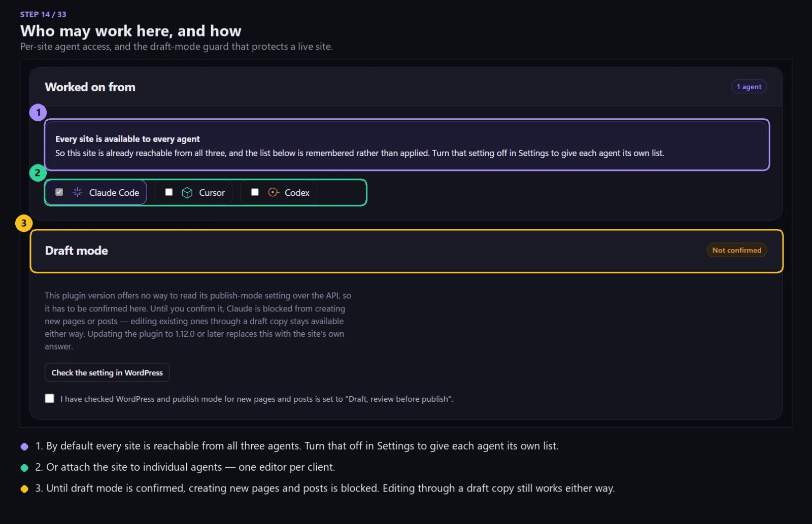Click the Codex circular icon

274,192
